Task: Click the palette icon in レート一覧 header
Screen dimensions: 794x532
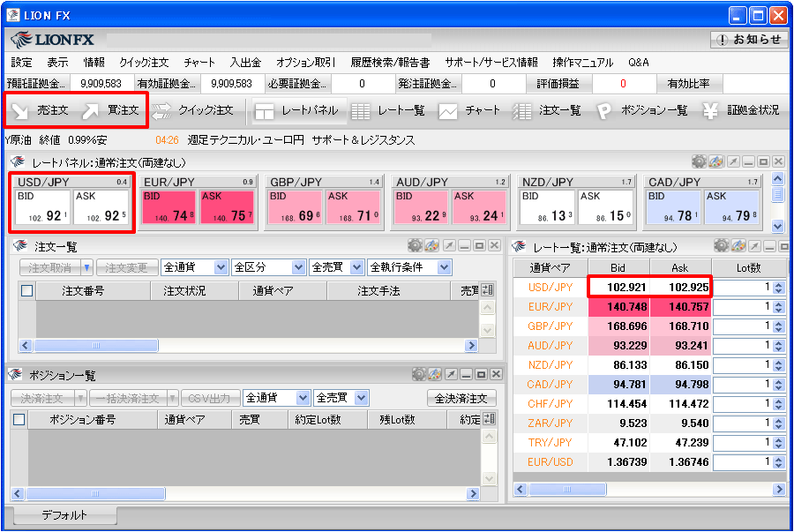Action: tap(738, 246)
